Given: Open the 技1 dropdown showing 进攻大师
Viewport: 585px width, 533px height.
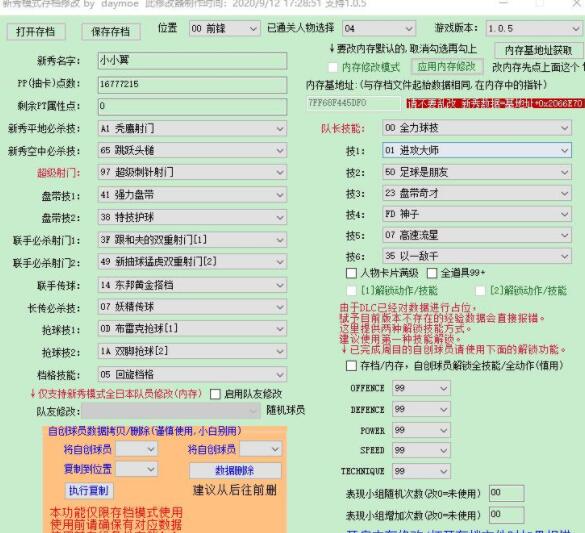Looking at the screenshot, I should click(x=477, y=150).
